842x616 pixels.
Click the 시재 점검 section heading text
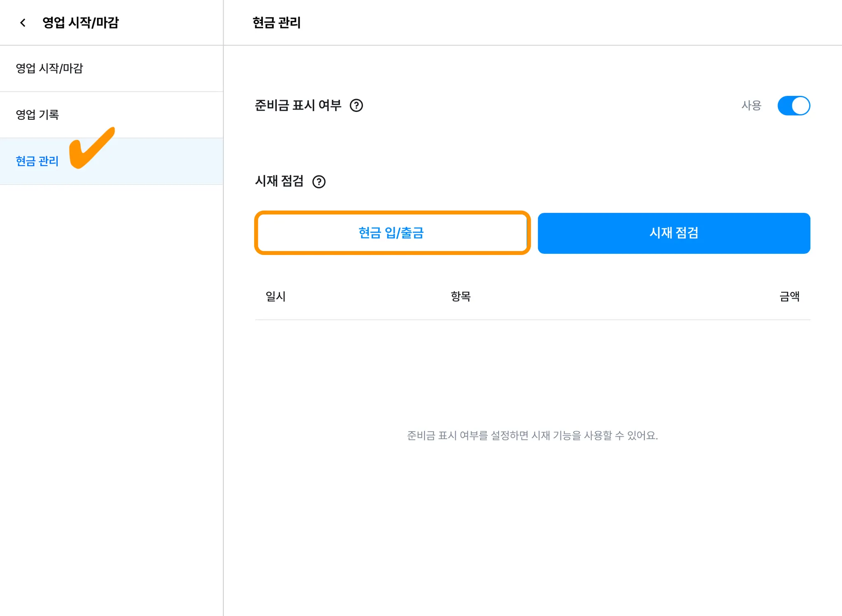pyautogui.click(x=279, y=181)
